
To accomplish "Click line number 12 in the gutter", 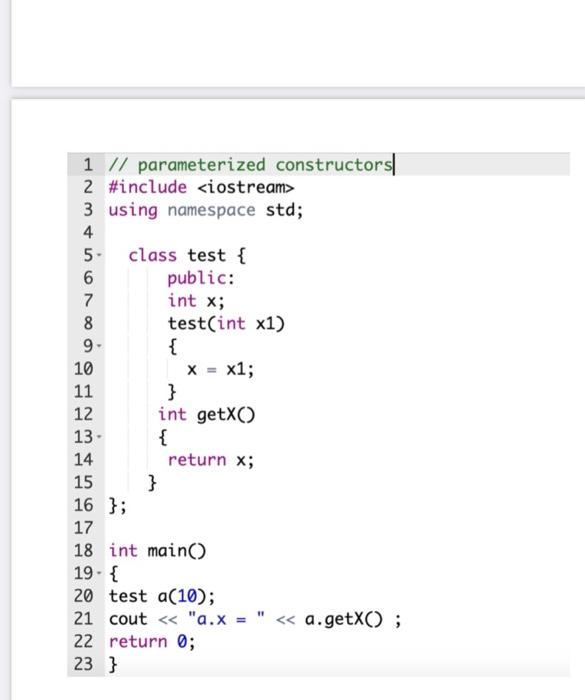I will 84,414.
